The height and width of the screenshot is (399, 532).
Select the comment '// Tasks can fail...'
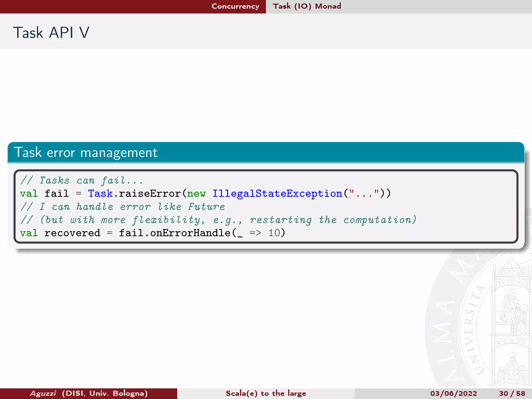pos(82,180)
